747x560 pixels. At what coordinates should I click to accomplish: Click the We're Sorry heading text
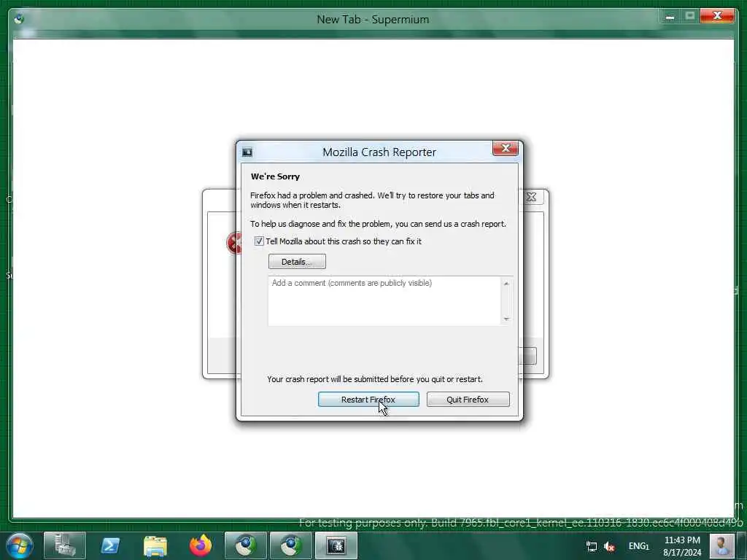click(275, 176)
